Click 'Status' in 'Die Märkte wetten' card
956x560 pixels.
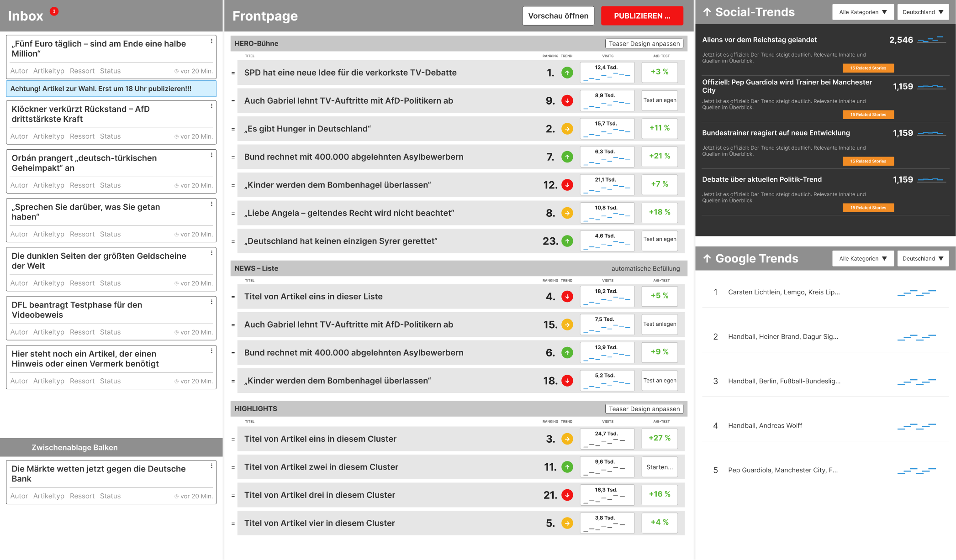[110, 496]
